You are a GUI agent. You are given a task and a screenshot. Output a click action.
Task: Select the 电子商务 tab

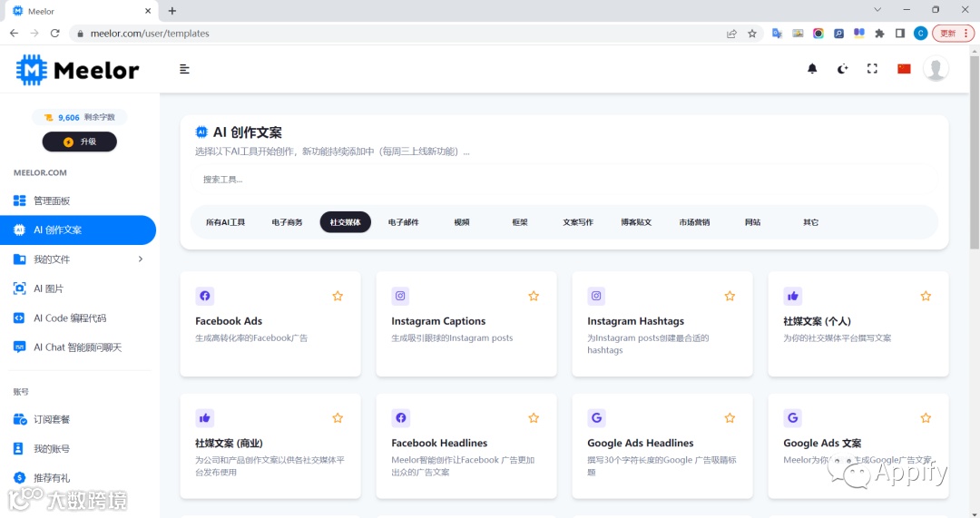point(287,222)
